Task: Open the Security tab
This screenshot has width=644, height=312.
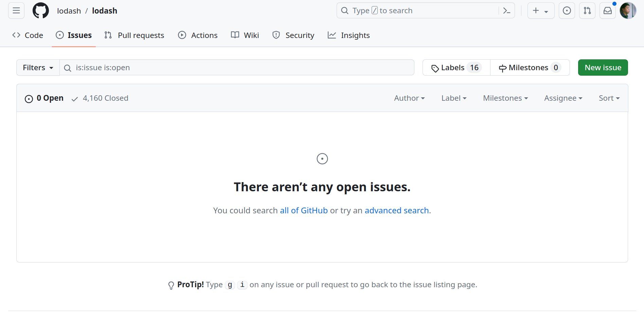Action: (293, 35)
